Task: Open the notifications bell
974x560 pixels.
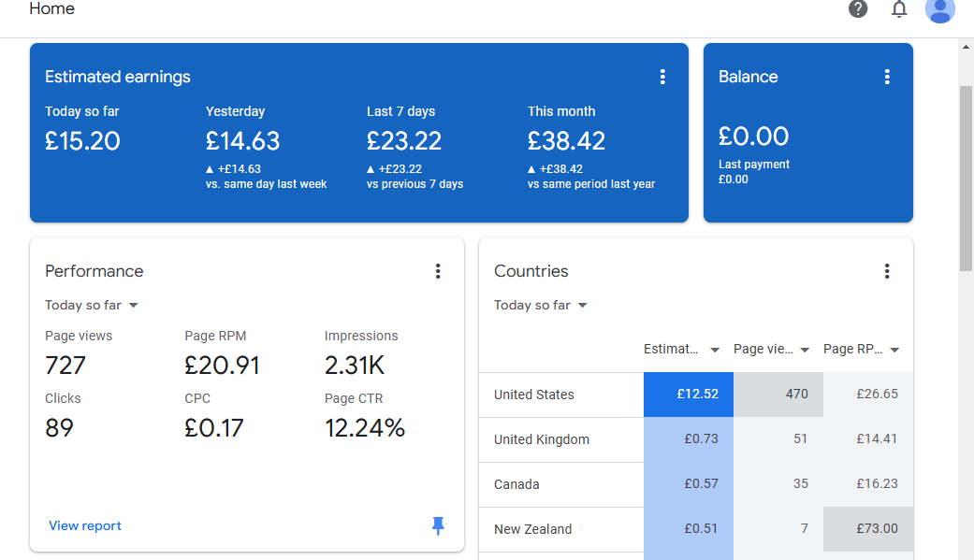Action: pos(899,9)
